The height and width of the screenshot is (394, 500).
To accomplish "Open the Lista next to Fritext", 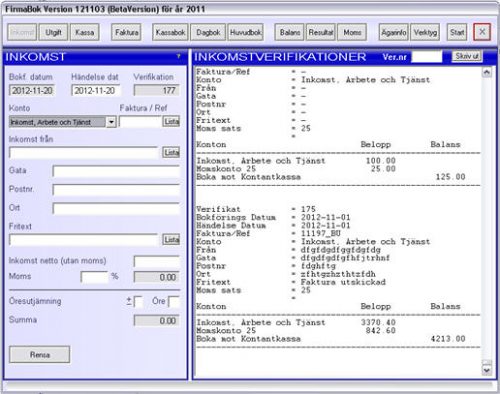I will (171, 240).
